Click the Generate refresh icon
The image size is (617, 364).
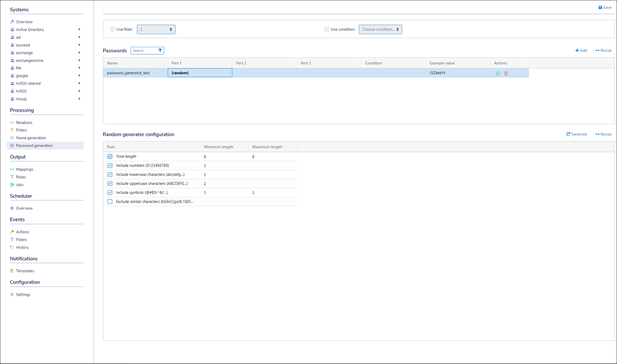pos(568,134)
